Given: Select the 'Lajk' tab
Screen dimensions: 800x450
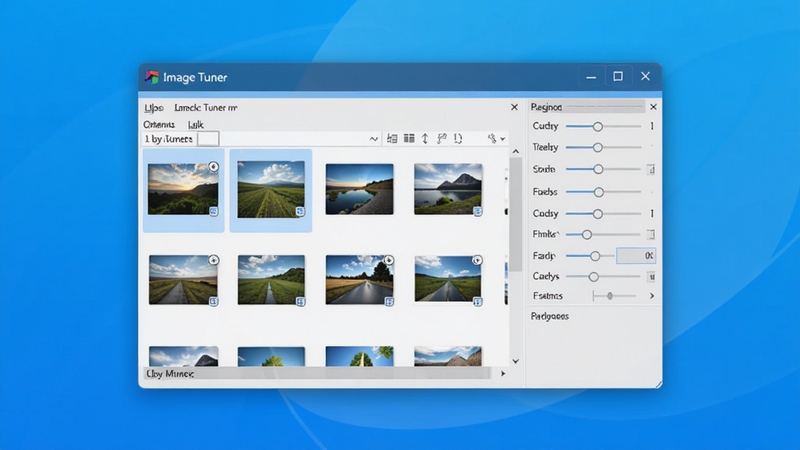Looking at the screenshot, I should (195, 124).
